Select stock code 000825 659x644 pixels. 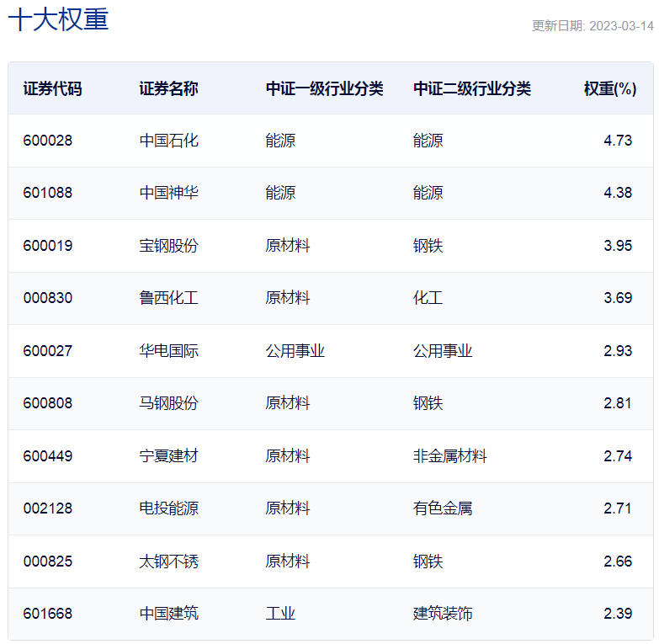coord(48,562)
